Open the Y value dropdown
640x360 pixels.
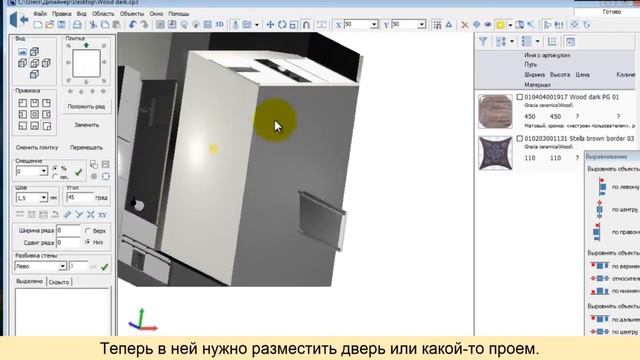tap(422, 24)
